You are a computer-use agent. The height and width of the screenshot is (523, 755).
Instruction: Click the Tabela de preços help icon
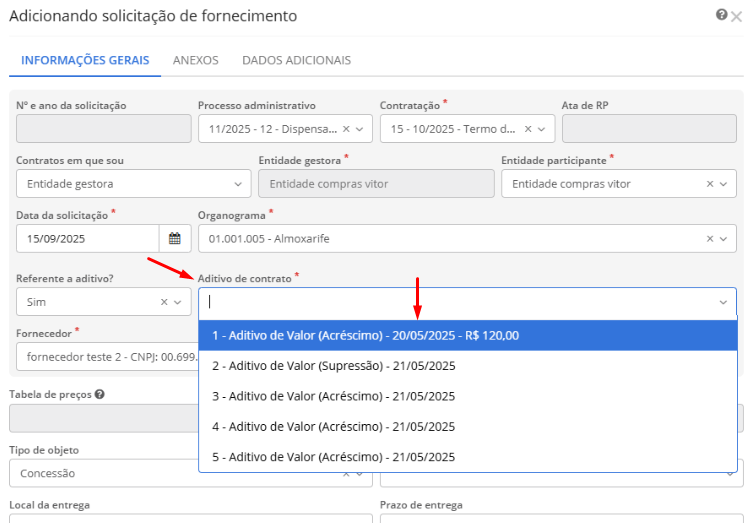tap(99, 394)
